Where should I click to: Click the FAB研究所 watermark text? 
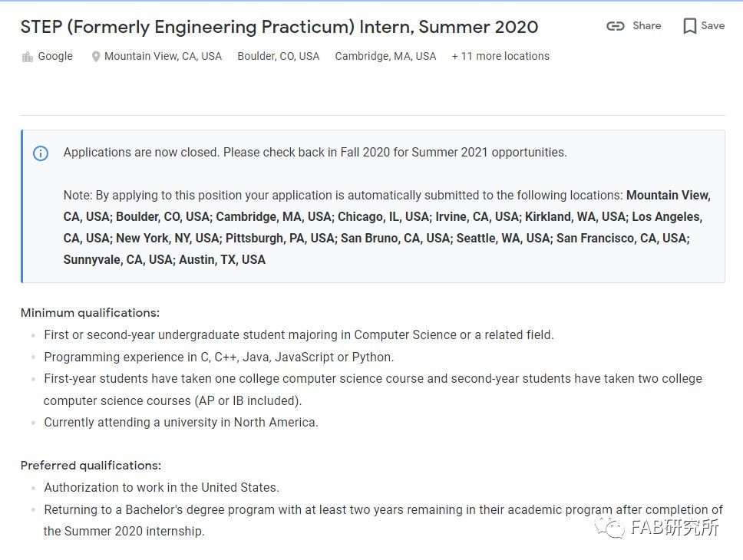click(x=675, y=527)
